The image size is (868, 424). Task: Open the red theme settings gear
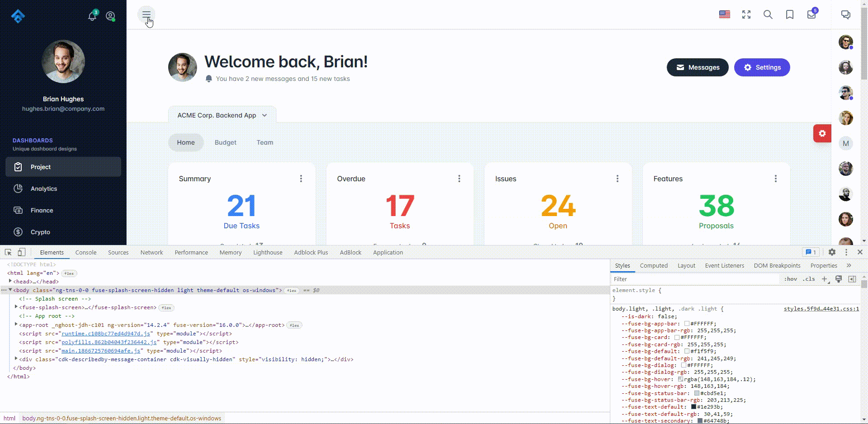(822, 133)
